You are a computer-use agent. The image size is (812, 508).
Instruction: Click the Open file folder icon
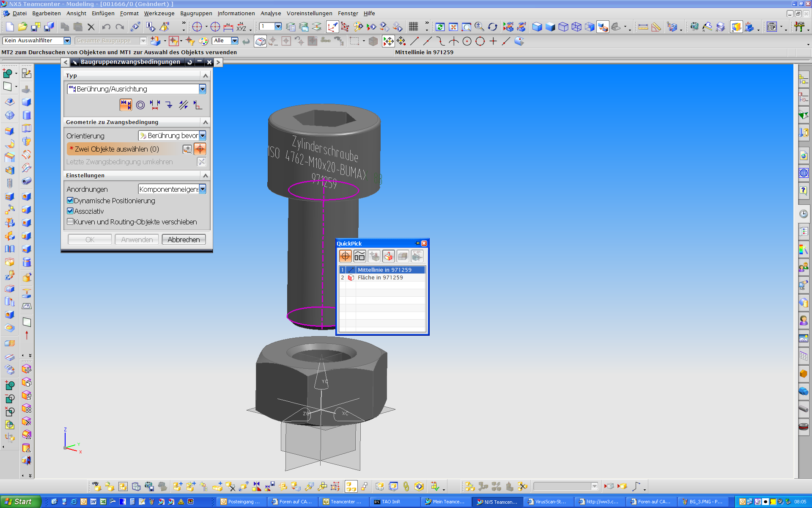click(22, 27)
